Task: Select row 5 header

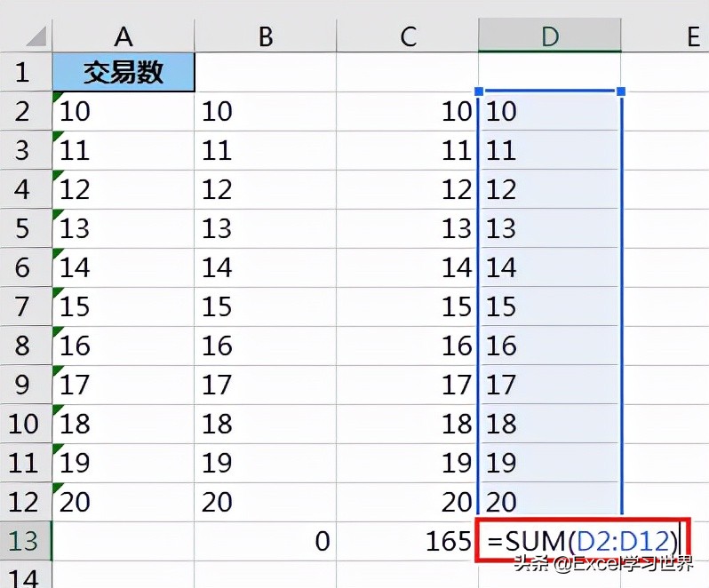Action: click(x=26, y=228)
